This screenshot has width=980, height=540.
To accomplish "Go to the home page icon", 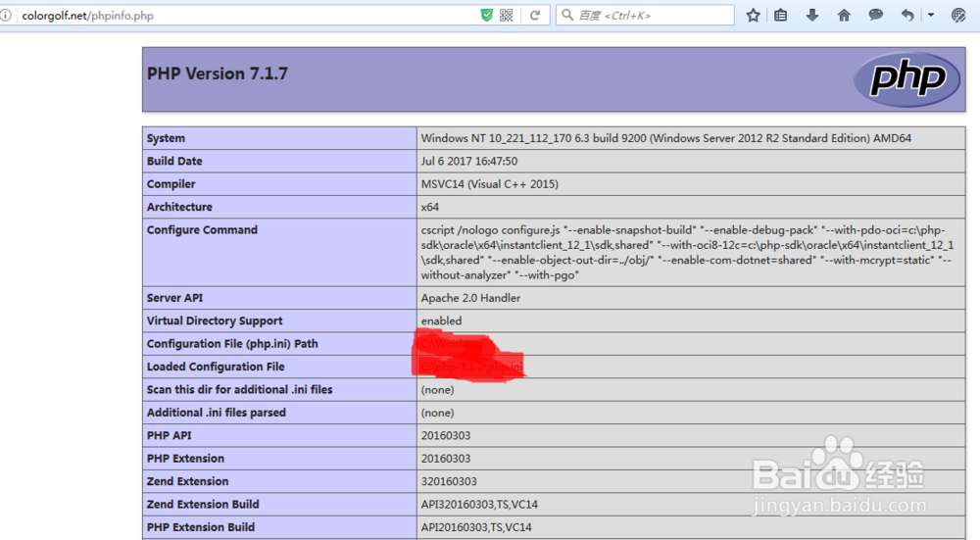I will pyautogui.click(x=844, y=15).
